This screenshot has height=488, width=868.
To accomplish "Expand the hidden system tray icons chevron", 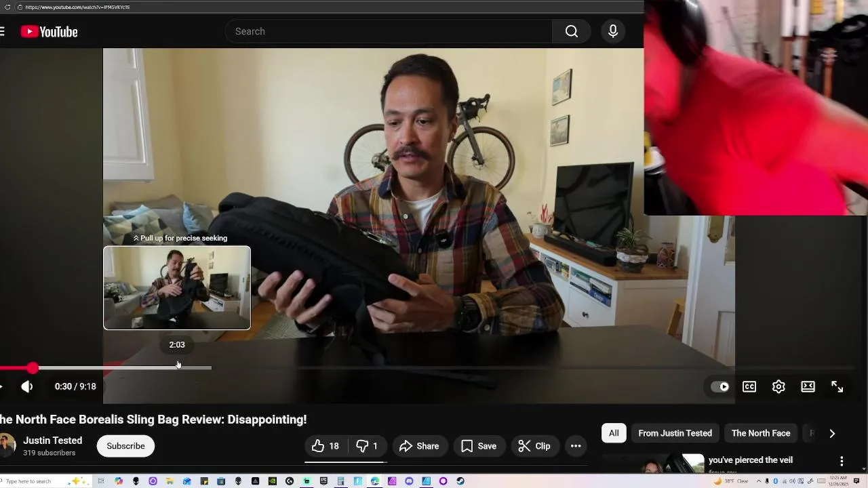I will point(759,481).
